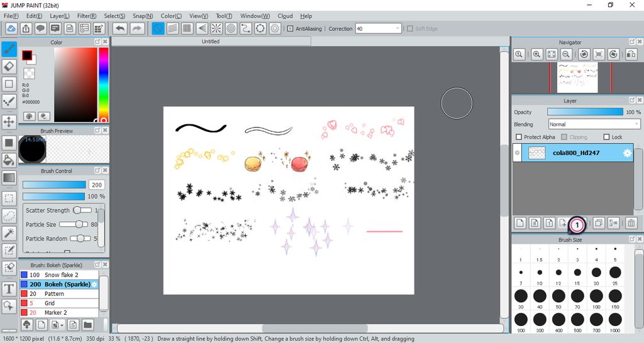Select the Move tool
This screenshot has height=343, width=644.
point(9,121)
